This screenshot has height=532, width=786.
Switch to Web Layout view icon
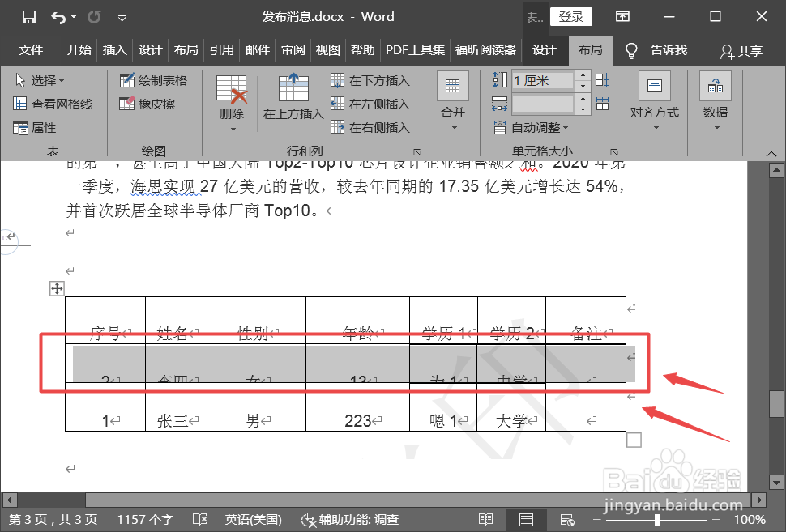[x=566, y=519]
